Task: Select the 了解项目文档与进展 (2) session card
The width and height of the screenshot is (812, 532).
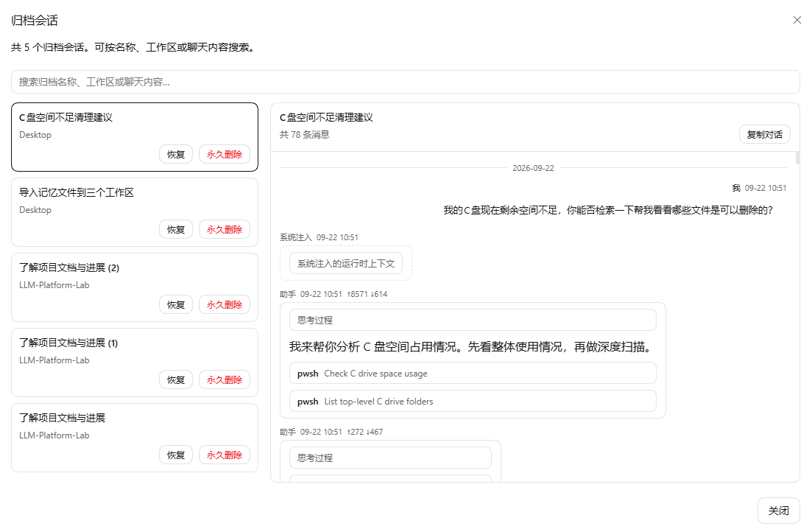Action: point(135,287)
